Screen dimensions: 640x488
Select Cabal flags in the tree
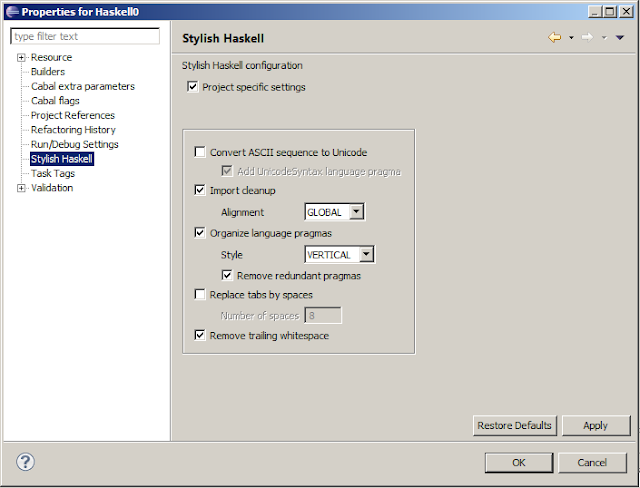[x=55, y=101]
